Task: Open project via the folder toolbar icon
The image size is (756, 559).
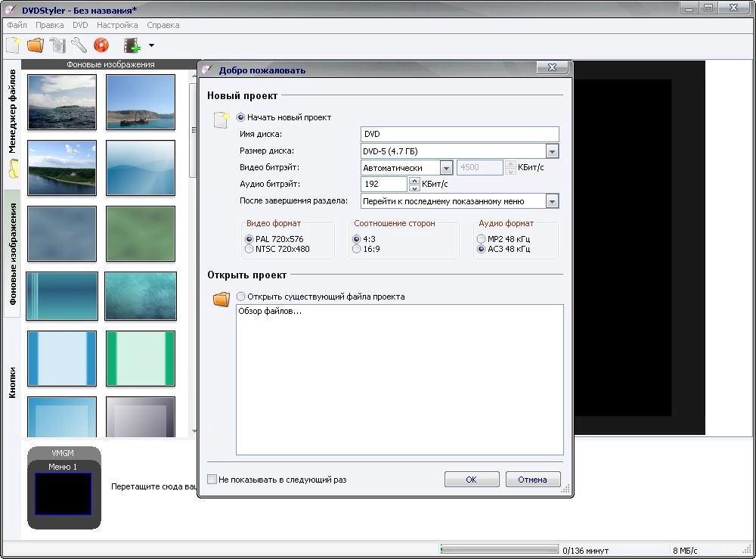Action: coord(36,45)
